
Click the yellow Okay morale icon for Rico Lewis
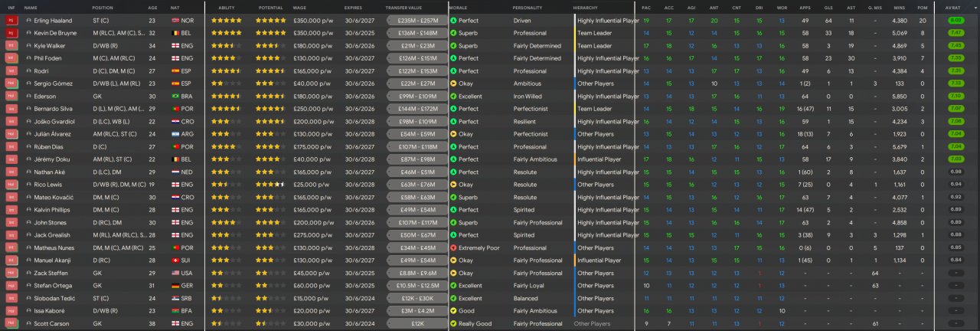pos(453,185)
